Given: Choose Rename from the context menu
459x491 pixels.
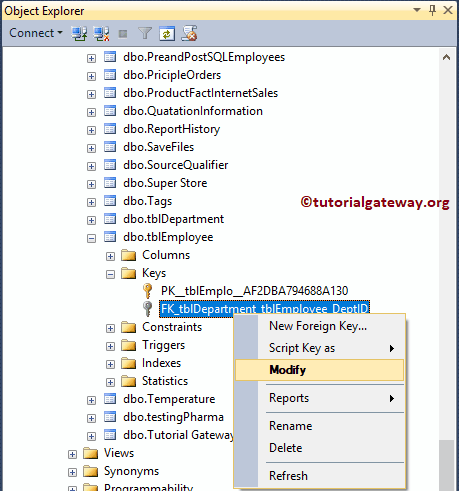Looking at the screenshot, I should 319,426.
